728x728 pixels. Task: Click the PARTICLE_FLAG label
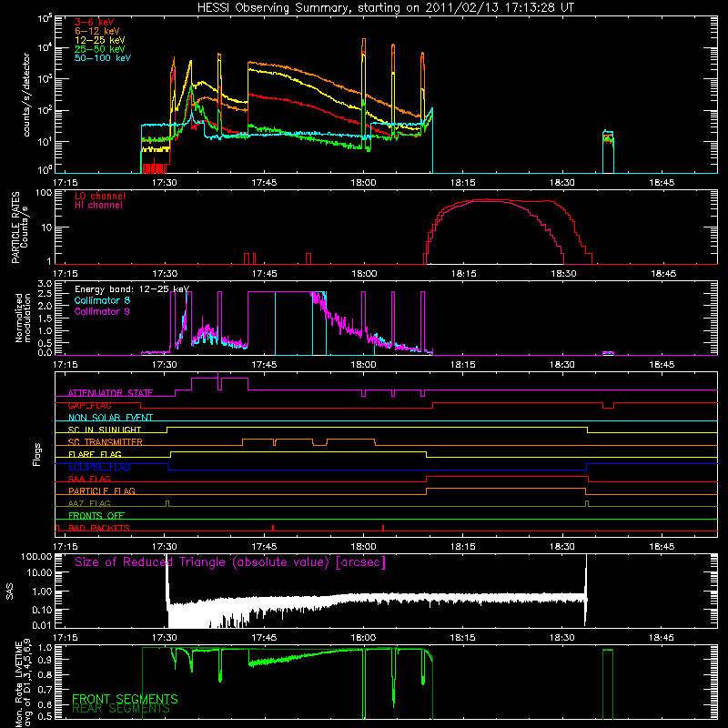pyautogui.click(x=102, y=490)
